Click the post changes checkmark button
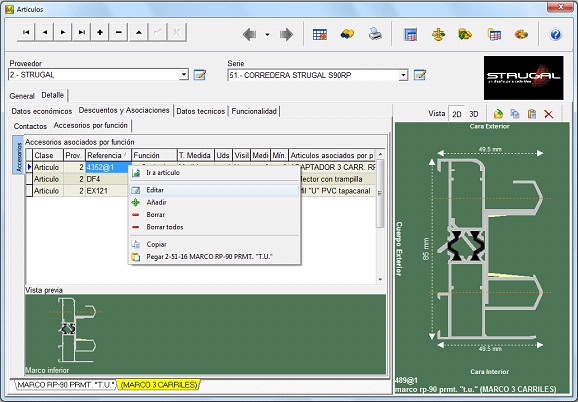This screenshot has height=402, width=578. point(157,32)
